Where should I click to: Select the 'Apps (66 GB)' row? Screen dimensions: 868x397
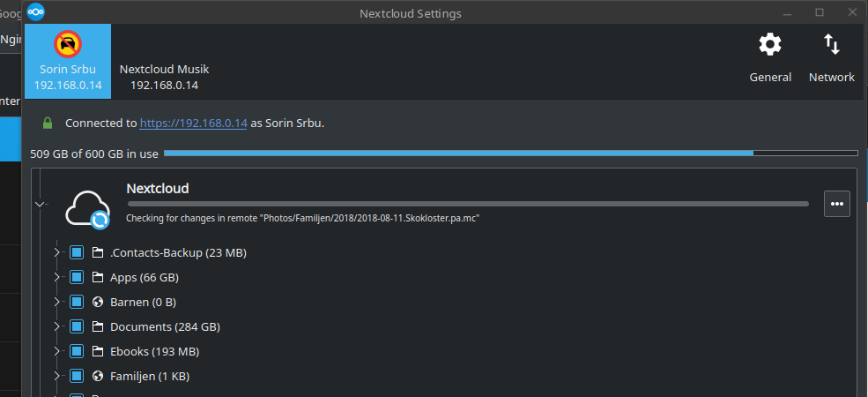(145, 277)
